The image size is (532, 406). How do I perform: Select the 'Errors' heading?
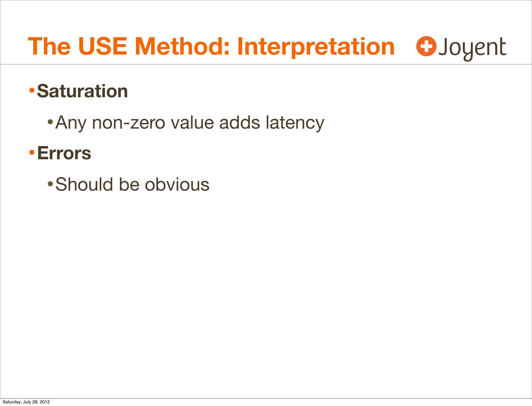64,153
